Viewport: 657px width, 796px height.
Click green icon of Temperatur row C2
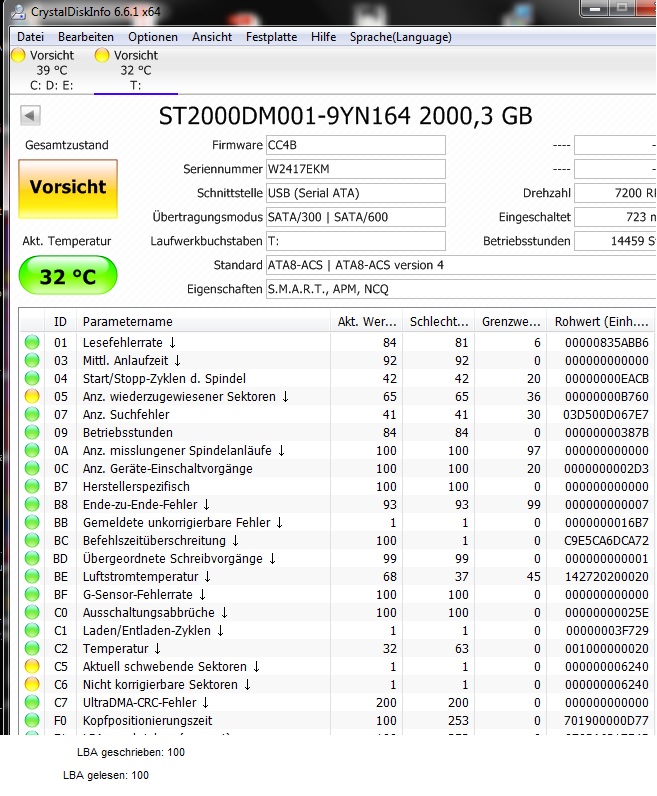32,649
